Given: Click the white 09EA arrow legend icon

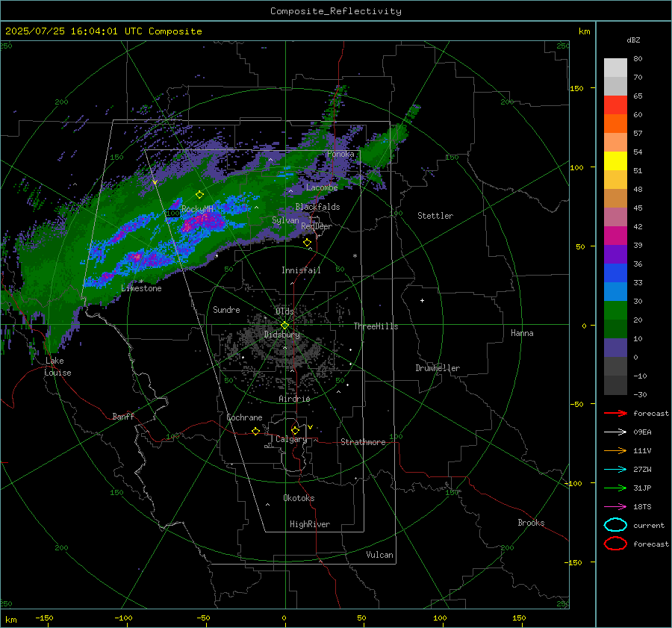Looking at the screenshot, I should (615, 432).
